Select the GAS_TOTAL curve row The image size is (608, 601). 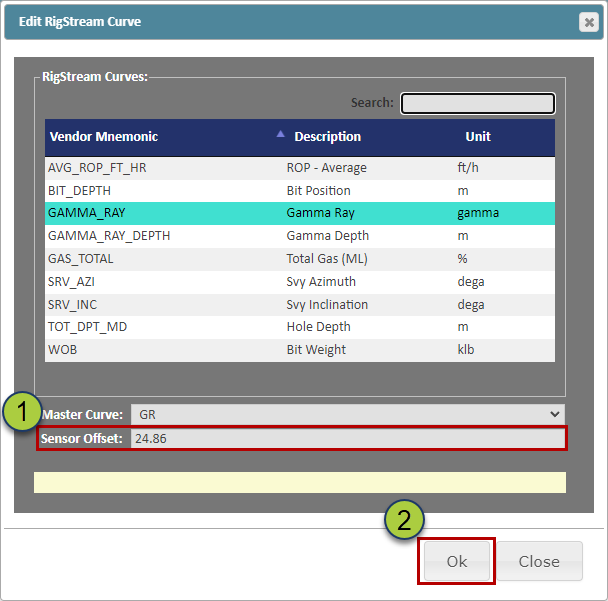(x=300, y=259)
